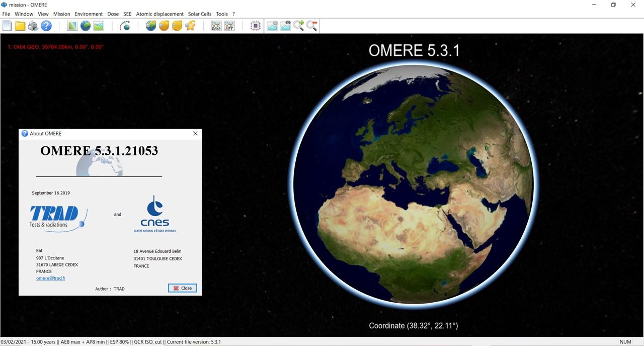Click 'Current file version: 5.3.1' status text
Viewport: 644px width, 362px height.
[194, 342]
